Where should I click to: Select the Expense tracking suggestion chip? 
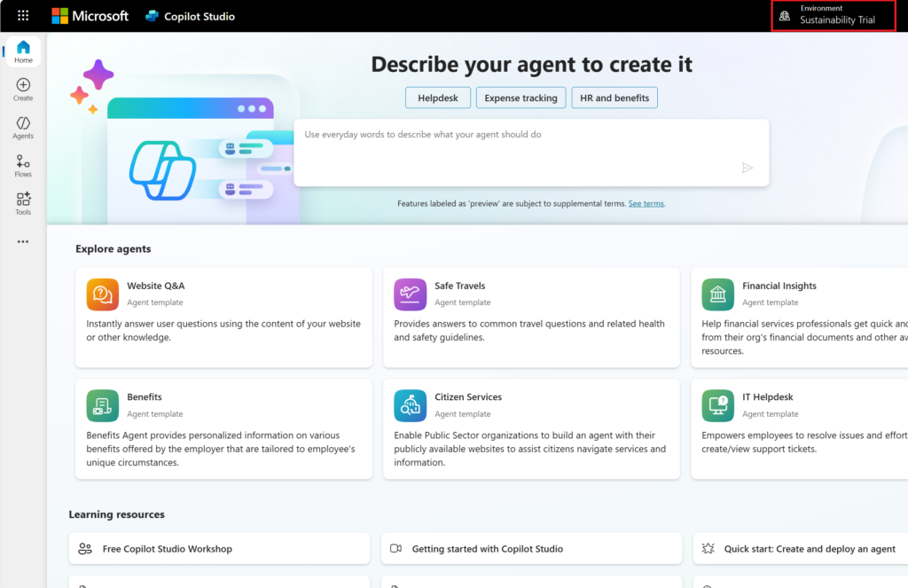521,98
